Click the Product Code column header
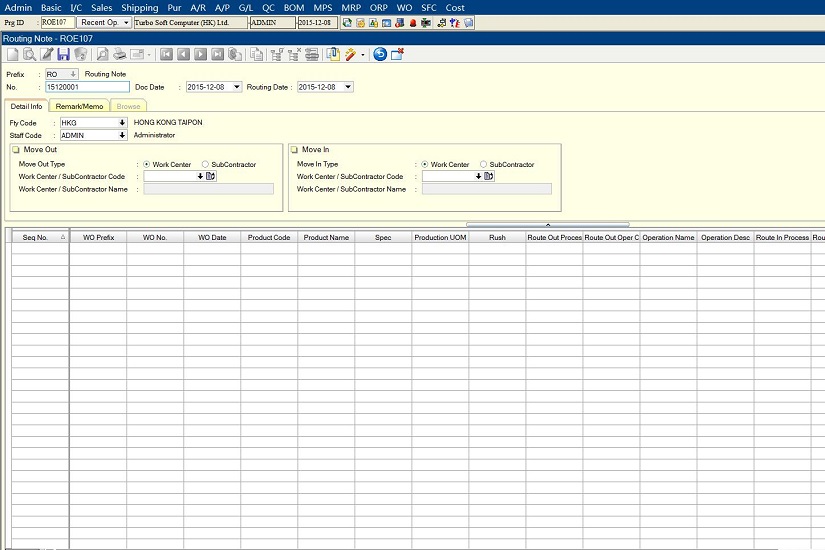Screen dimensions: 825x550 click(x=269, y=237)
